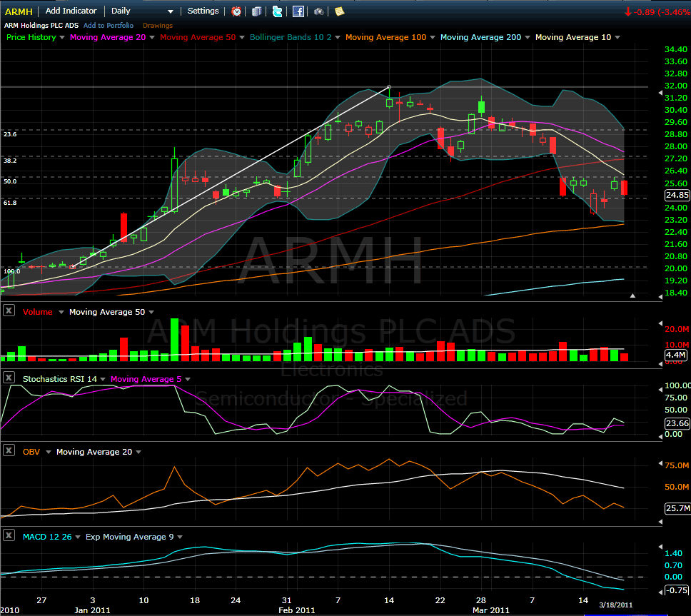Share chart via the Facebook icon

coord(298,11)
